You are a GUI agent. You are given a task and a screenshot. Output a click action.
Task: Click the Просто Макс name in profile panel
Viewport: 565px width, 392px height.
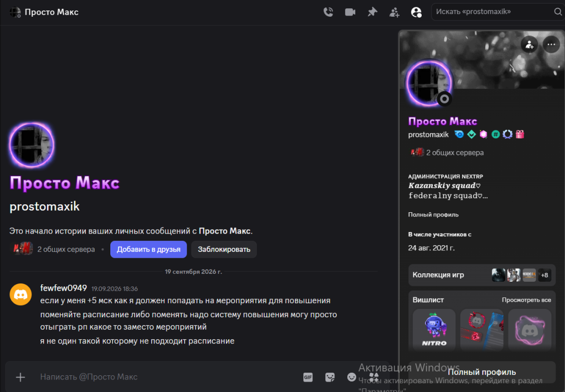click(442, 121)
